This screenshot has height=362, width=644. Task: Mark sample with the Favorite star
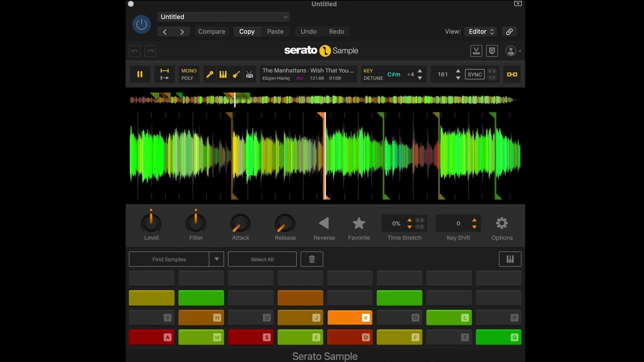tap(359, 223)
